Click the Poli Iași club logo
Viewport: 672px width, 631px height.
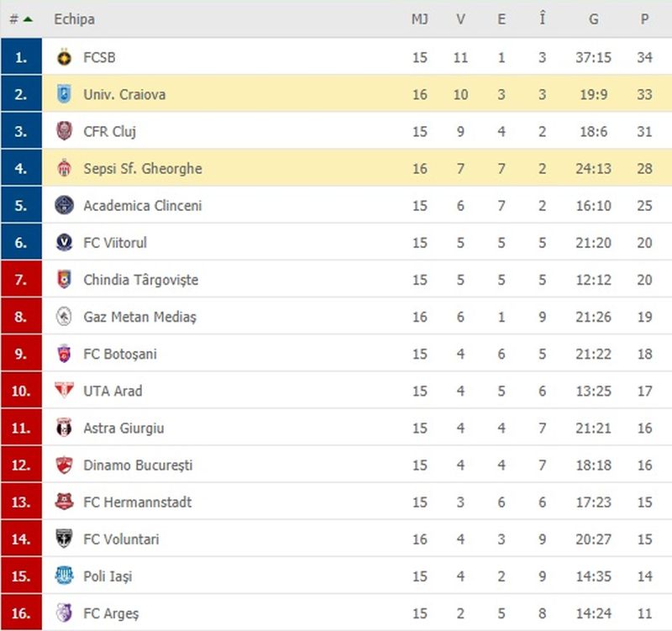(65, 576)
